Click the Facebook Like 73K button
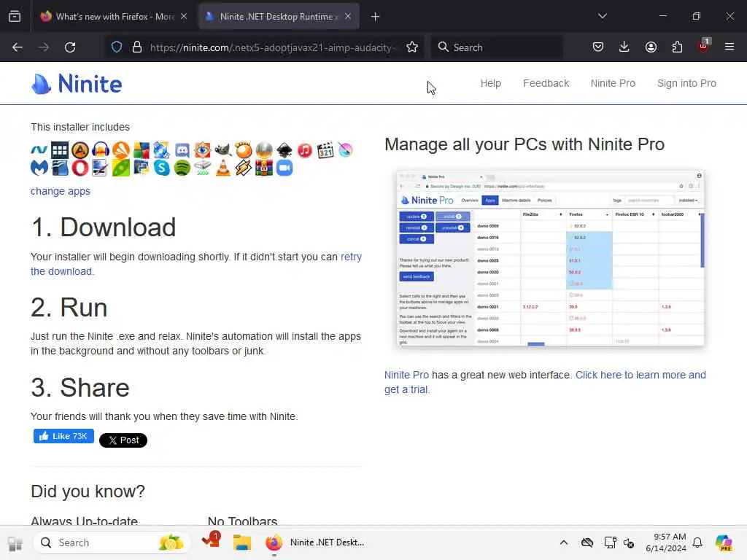The width and height of the screenshot is (747, 560). pyautogui.click(x=63, y=436)
